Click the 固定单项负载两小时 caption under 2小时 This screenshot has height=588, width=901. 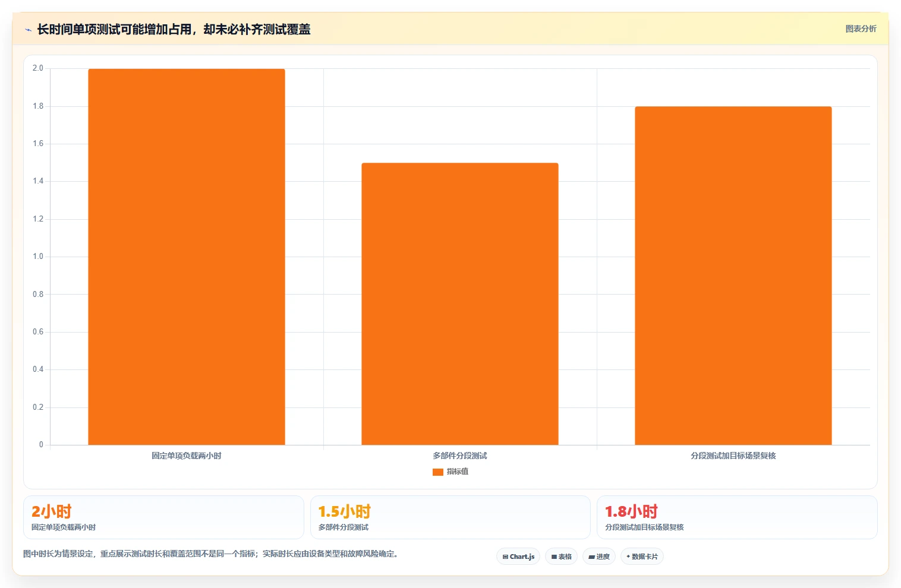pos(64,527)
